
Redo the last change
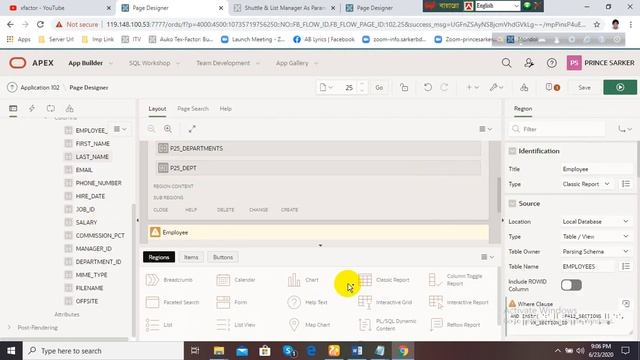[x=444, y=87]
